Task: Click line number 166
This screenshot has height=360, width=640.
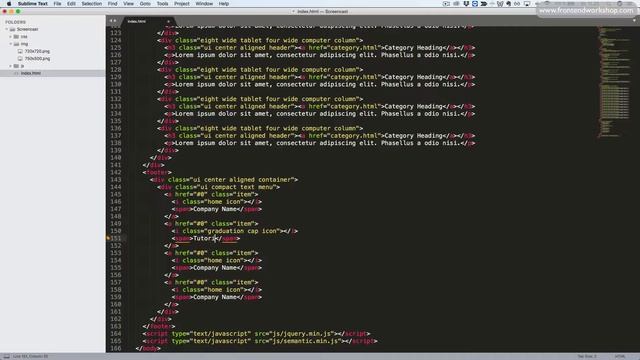Action: click(x=116, y=348)
